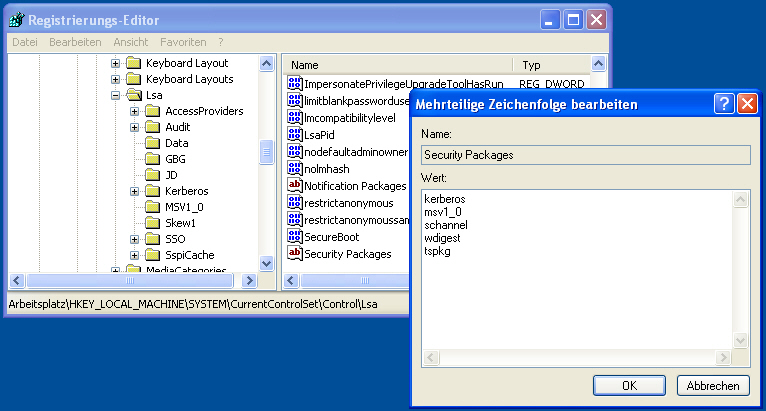
Task: Select the Lsa open folder icon
Action: [134, 95]
